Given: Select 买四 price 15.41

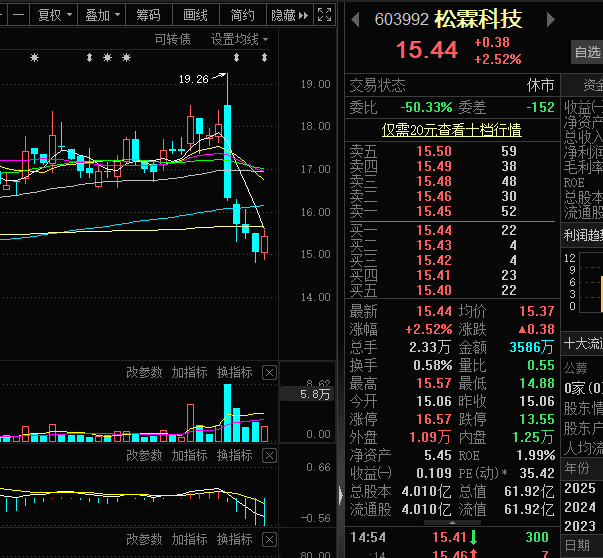Looking at the screenshot, I should 434,275.
